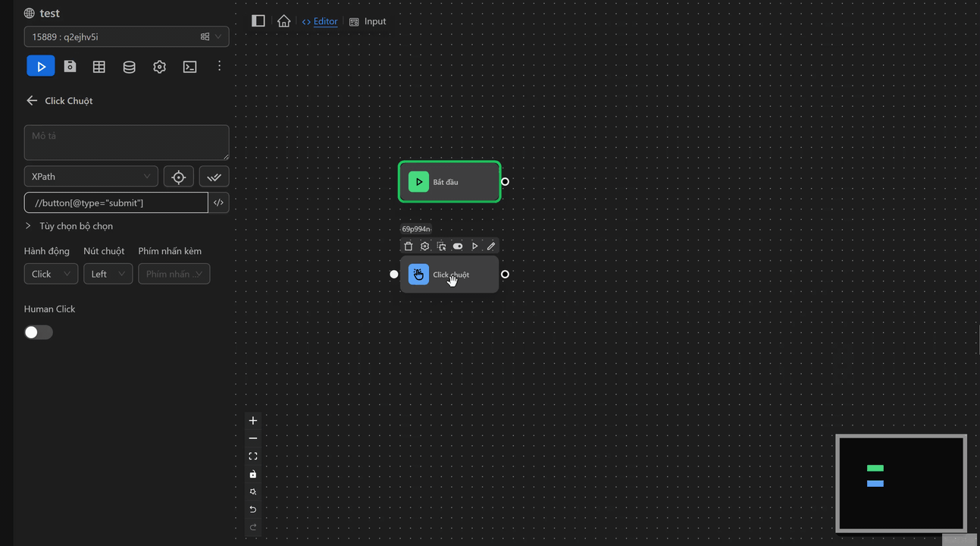980x546 pixels.
Task: Select the crosshair element picker tool
Action: (178, 176)
